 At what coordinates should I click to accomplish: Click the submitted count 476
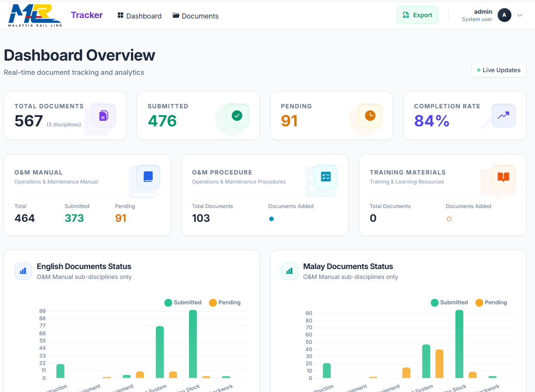(x=162, y=121)
